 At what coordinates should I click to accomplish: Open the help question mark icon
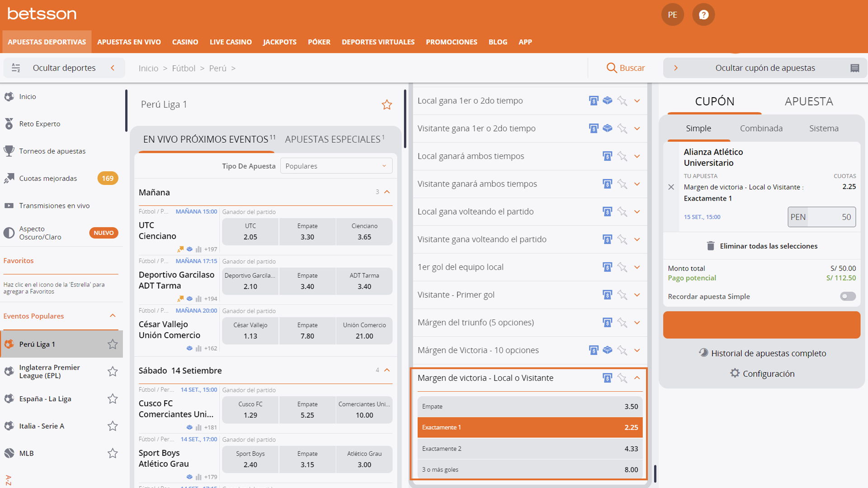click(703, 14)
